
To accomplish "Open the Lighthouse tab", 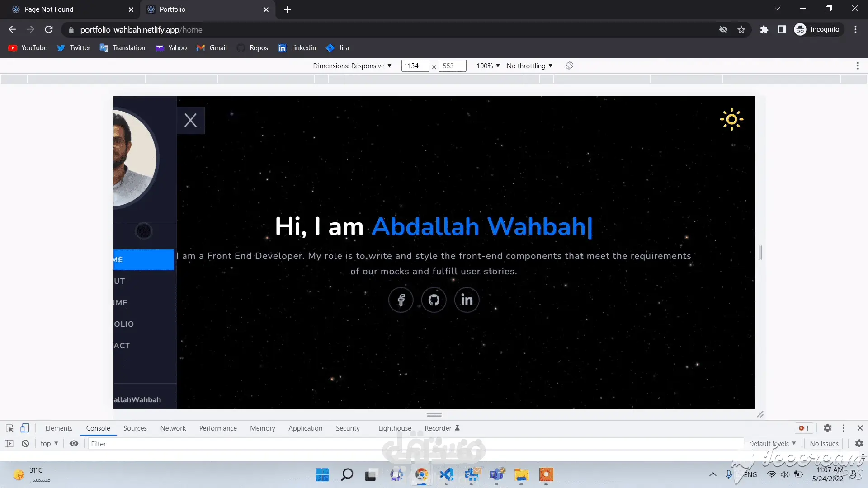I will coord(394,428).
